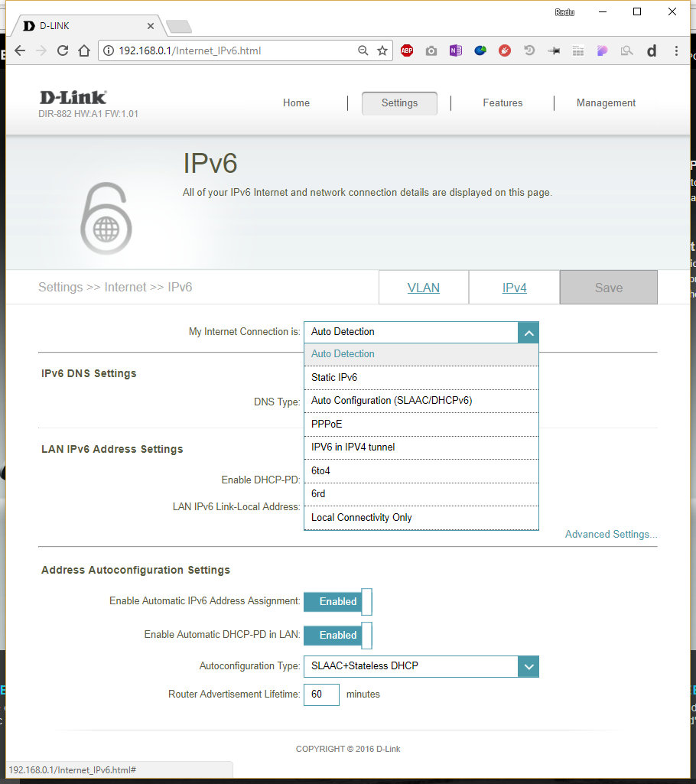Viewport: 696px width, 784px height.
Task: Open the Chrome three-dot menu
Action: click(x=677, y=50)
